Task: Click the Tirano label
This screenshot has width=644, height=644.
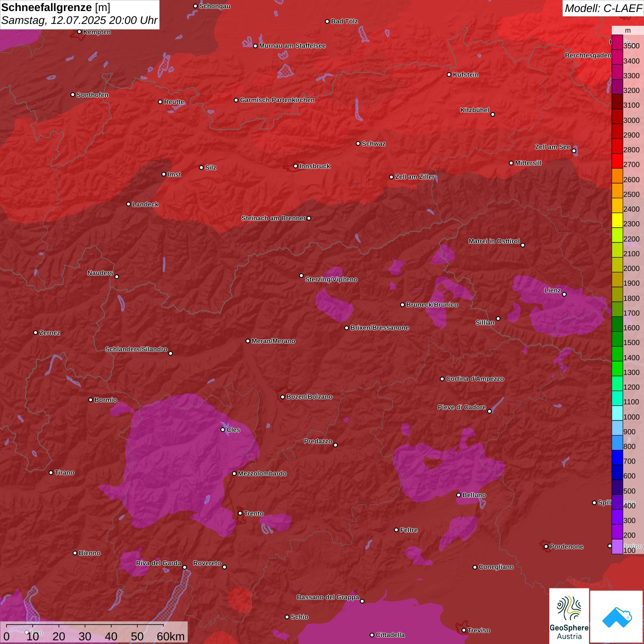Action: pos(64,472)
